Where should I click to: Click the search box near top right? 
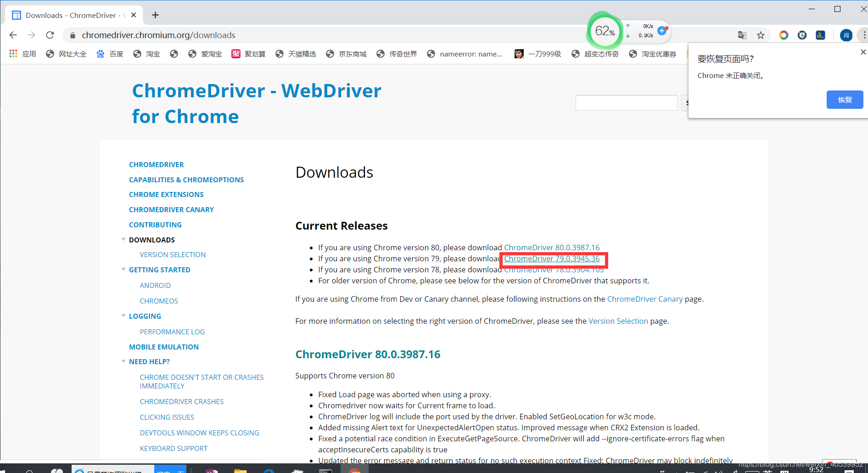626,102
